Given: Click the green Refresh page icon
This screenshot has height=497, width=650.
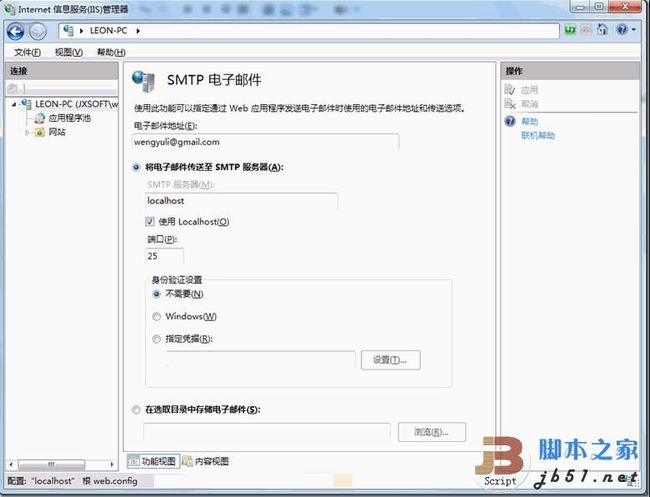Looking at the screenshot, I should [570, 30].
